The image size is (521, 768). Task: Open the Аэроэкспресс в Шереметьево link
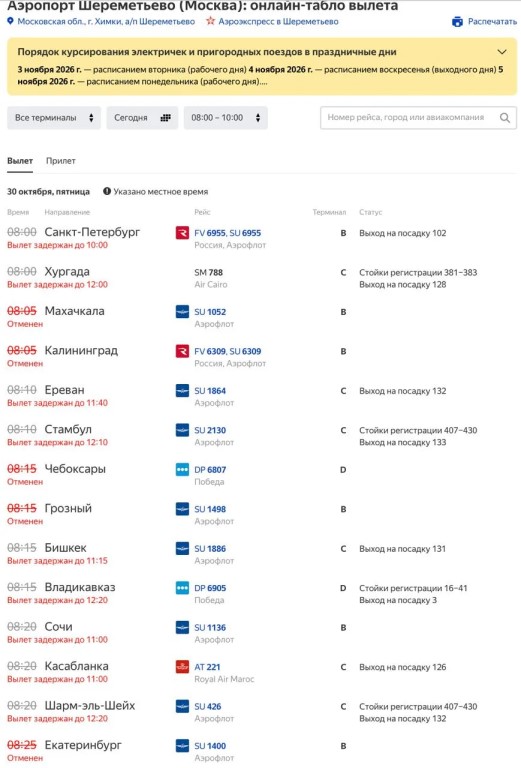278,22
